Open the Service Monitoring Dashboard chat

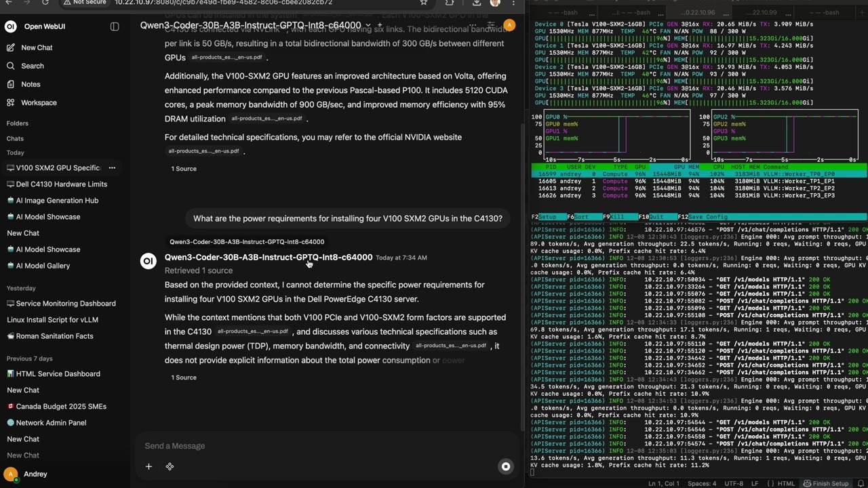coord(66,304)
